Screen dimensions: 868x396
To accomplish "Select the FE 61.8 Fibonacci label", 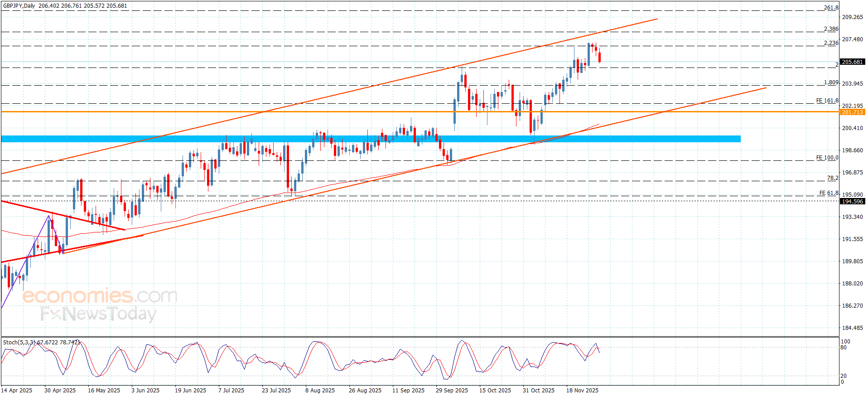I will click(829, 193).
